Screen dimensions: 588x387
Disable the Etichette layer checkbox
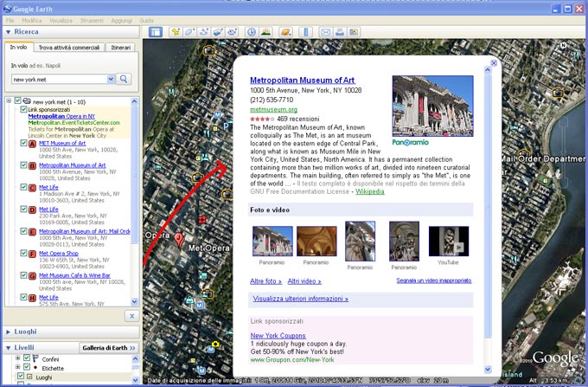tap(27, 367)
